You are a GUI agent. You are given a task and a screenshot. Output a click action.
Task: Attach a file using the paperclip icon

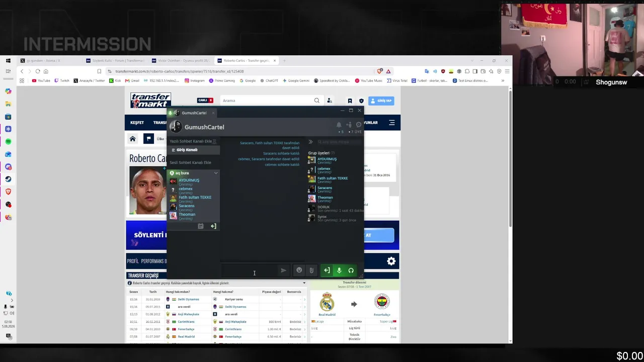[x=311, y=270]
